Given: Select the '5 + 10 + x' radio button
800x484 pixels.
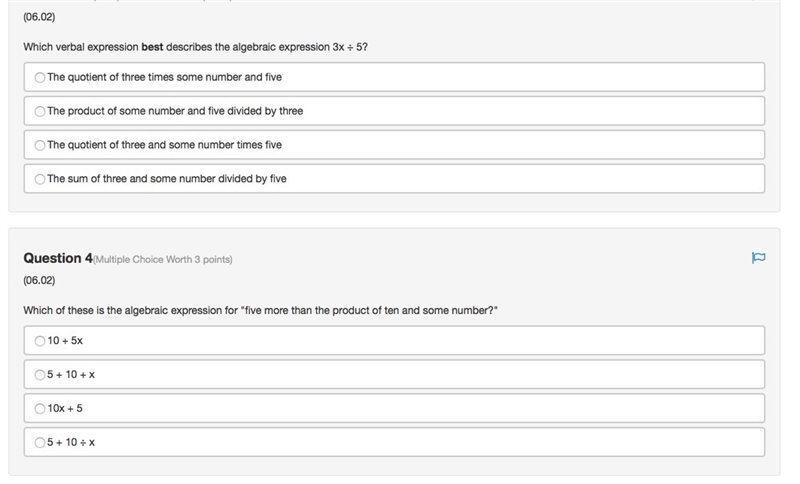Looking at the screenshot, I should pos(40,375).
